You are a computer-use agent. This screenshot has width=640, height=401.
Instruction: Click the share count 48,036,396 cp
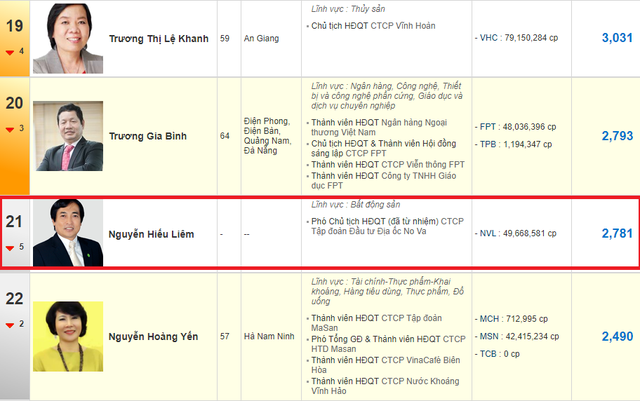(x=529, y=127)
